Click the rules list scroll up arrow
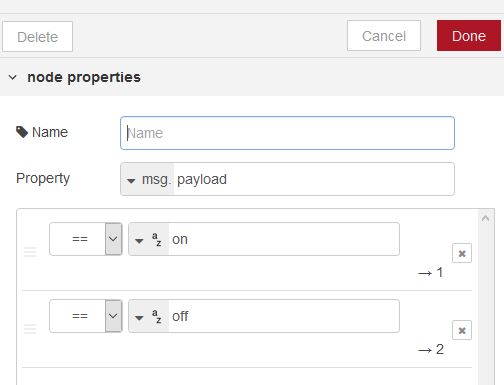 tap(485, 219)
